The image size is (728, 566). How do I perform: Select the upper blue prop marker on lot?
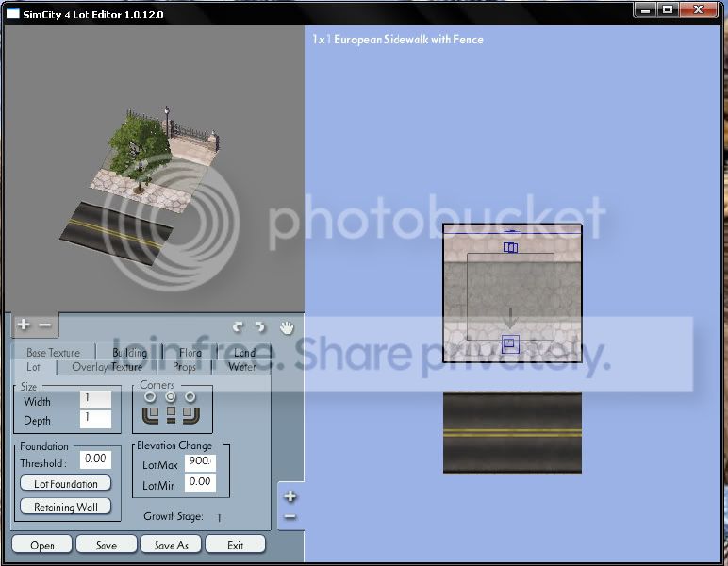pyautogui.click(x=511, y=247)
